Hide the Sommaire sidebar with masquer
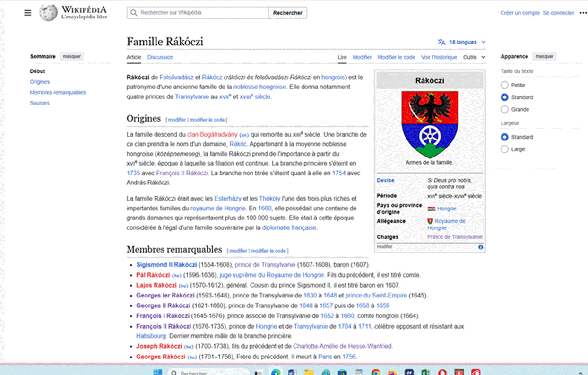Screen dimensions: 588x375 72,56
